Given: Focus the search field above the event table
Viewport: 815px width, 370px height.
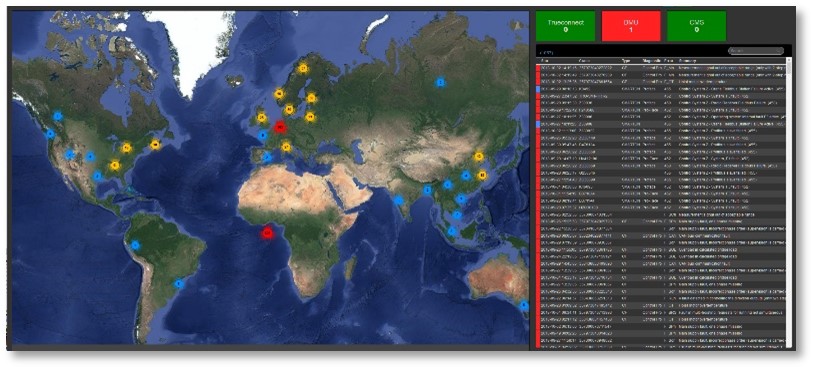Looking at the screenshot, I should [755, 51].
